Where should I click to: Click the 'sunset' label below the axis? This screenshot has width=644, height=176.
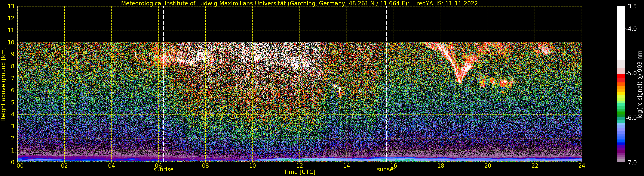click(386, 170)
